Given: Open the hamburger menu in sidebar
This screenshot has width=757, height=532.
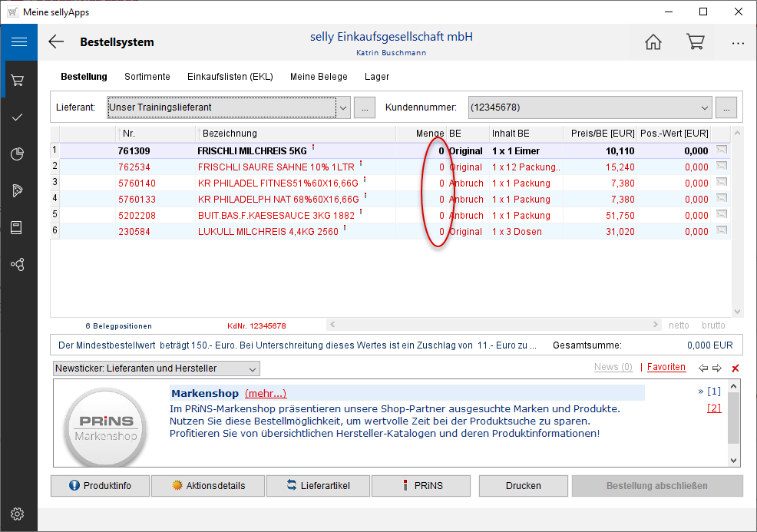Looking at the screenshot, I should coord(18,42).
